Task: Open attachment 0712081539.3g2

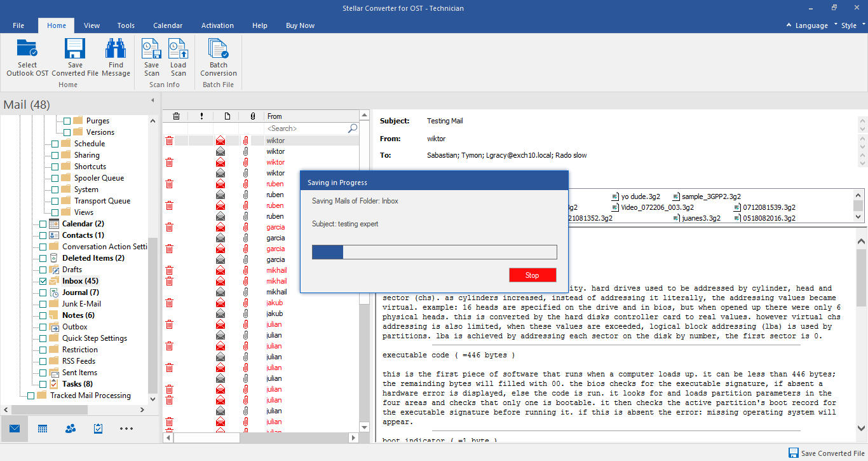Action: 769,207
